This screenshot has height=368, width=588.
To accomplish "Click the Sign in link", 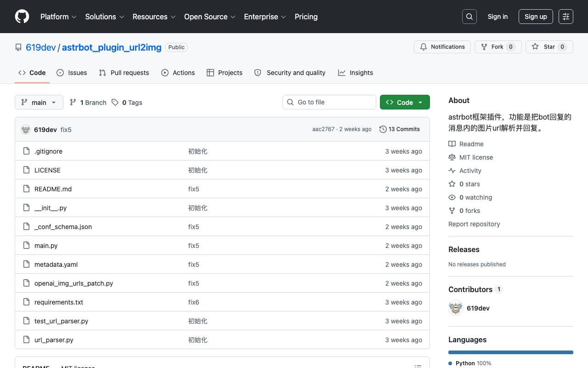I will [x=498, y=17].
